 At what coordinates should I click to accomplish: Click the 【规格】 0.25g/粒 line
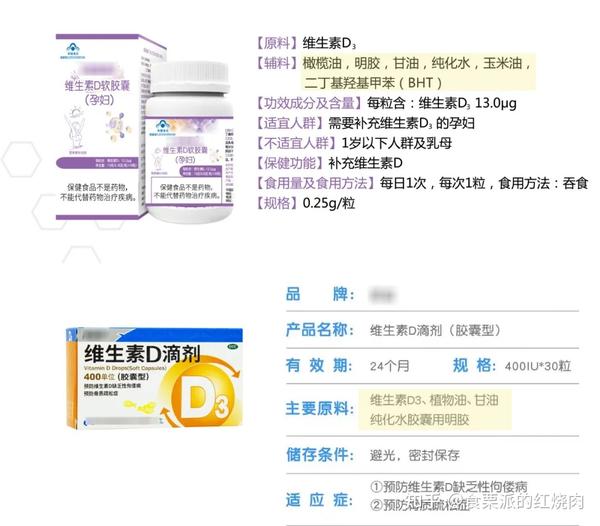coord(306,203)
